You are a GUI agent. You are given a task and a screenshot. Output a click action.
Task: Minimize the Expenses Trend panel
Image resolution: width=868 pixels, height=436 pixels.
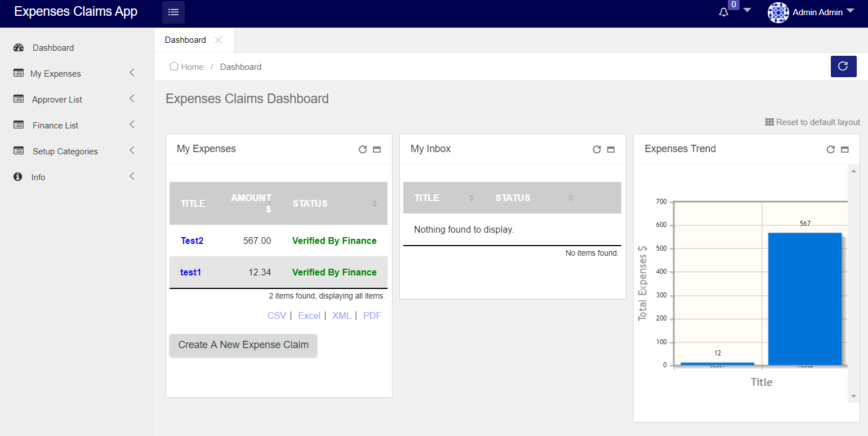tap(844, 149)
